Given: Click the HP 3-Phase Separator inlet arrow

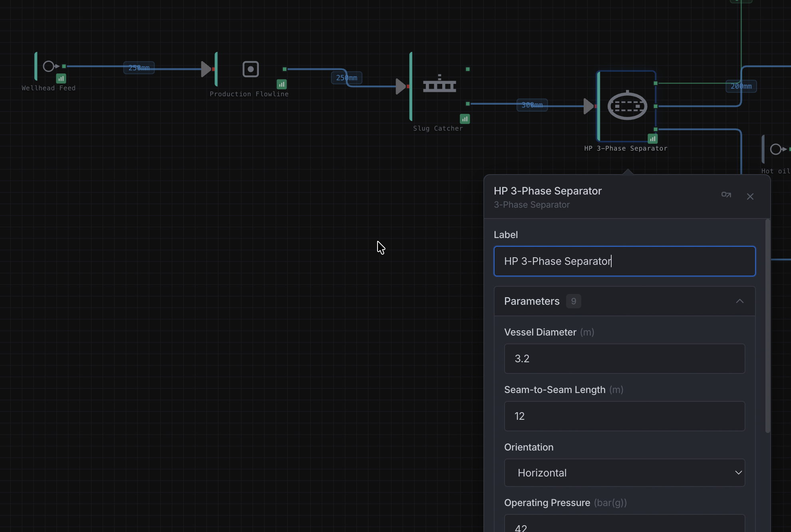Looking at the screenshot, I should [588, 106].
